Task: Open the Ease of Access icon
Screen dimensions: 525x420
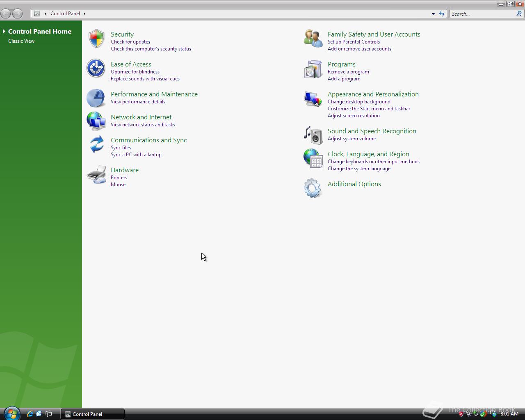Action: [96, 68]
